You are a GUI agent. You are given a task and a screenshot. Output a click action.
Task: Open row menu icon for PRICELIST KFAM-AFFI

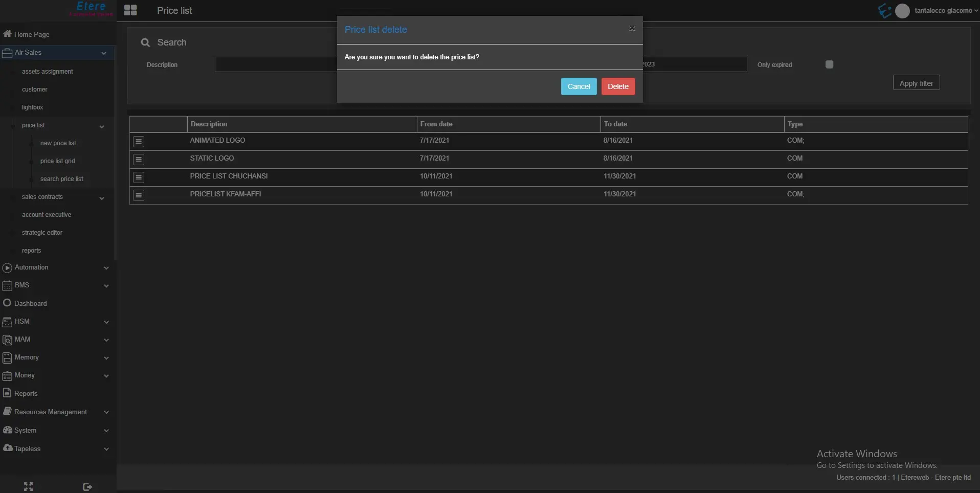click(139, 195)
